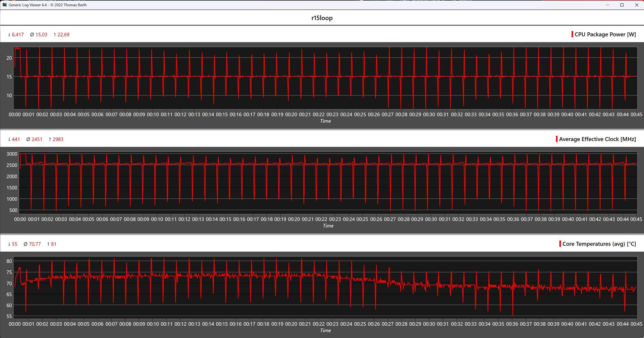Click the 80 tick on temperature y-axis
This screenshot has width=644, height=338.
(9, 261)
